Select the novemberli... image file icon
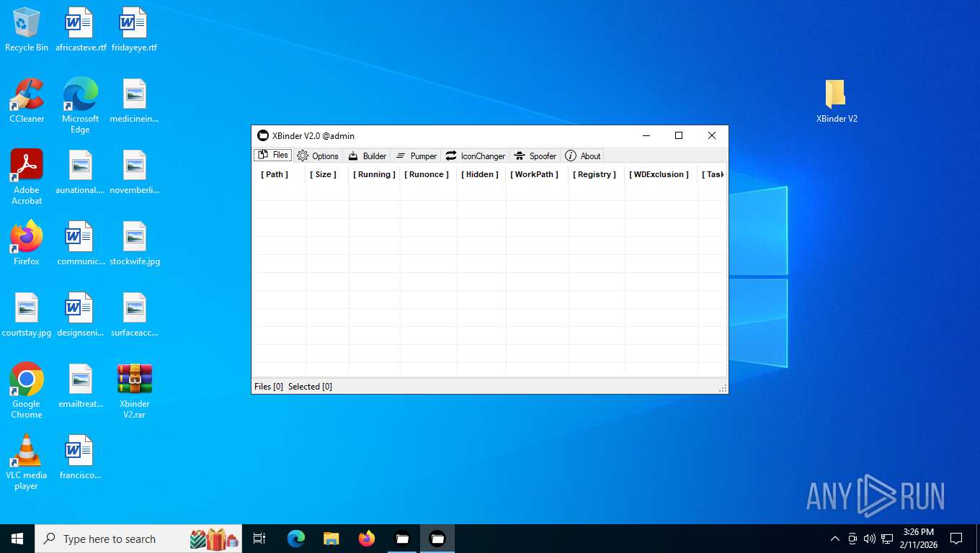The image size is (980, 553). tap(135, 172)
